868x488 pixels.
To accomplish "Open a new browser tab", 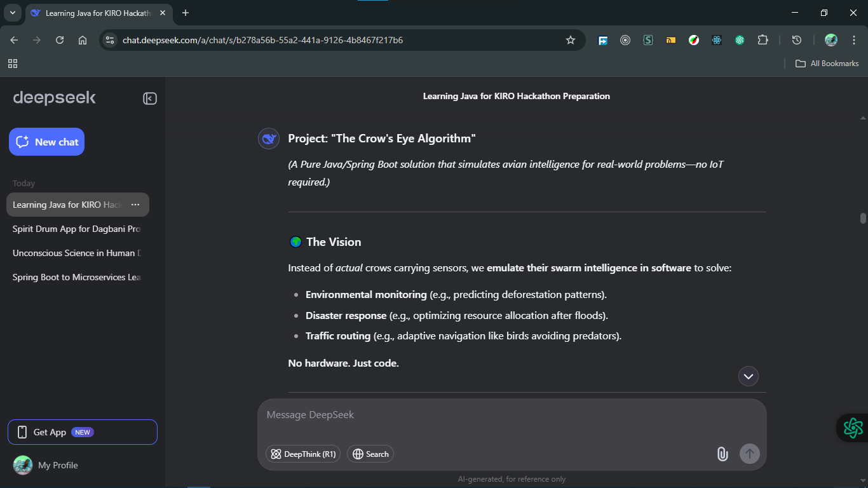I will [186, 13].
